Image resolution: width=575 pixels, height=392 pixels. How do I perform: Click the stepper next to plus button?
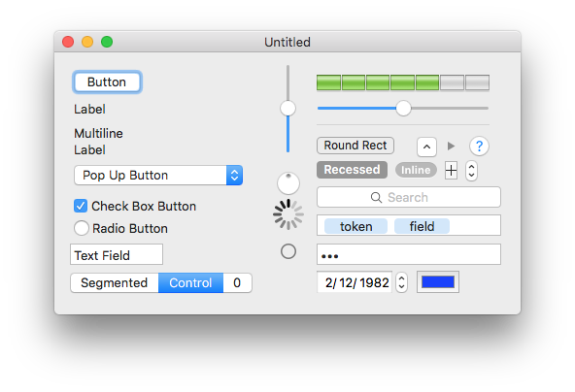[472, 171]
